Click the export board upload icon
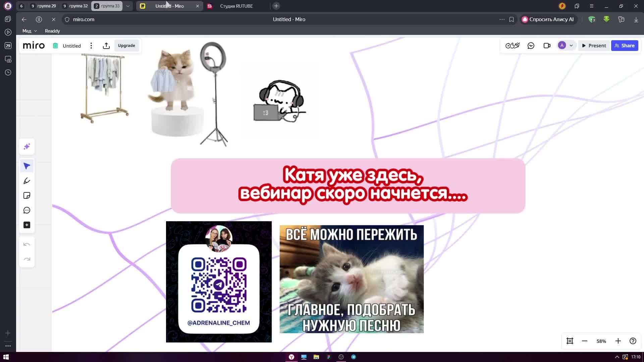The height and width of the screenshot is (362, 644). pyautogui.click(x=106, y=46)
